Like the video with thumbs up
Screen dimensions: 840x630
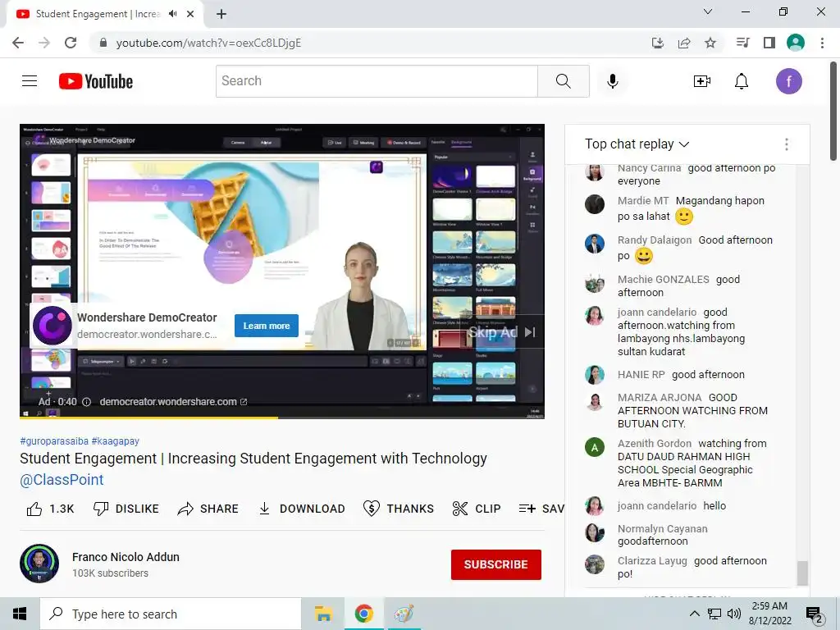pyautogui.click(x=50, y=509)
